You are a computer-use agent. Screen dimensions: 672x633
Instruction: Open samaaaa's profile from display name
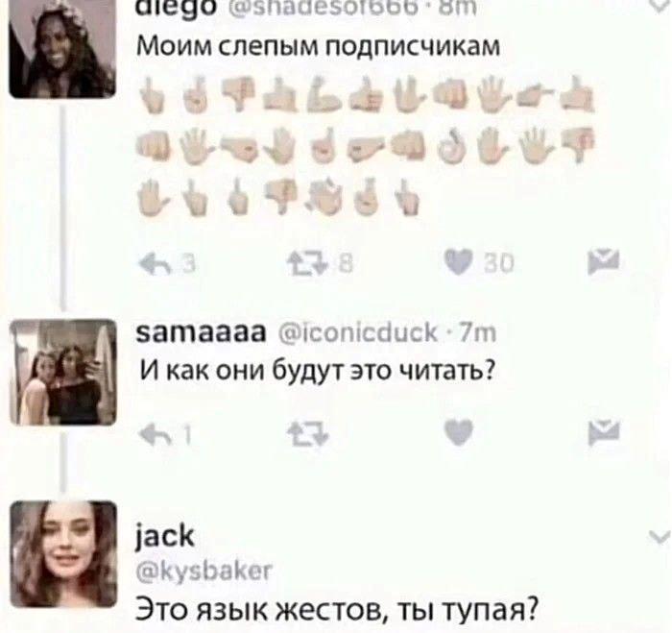(202, 332)
